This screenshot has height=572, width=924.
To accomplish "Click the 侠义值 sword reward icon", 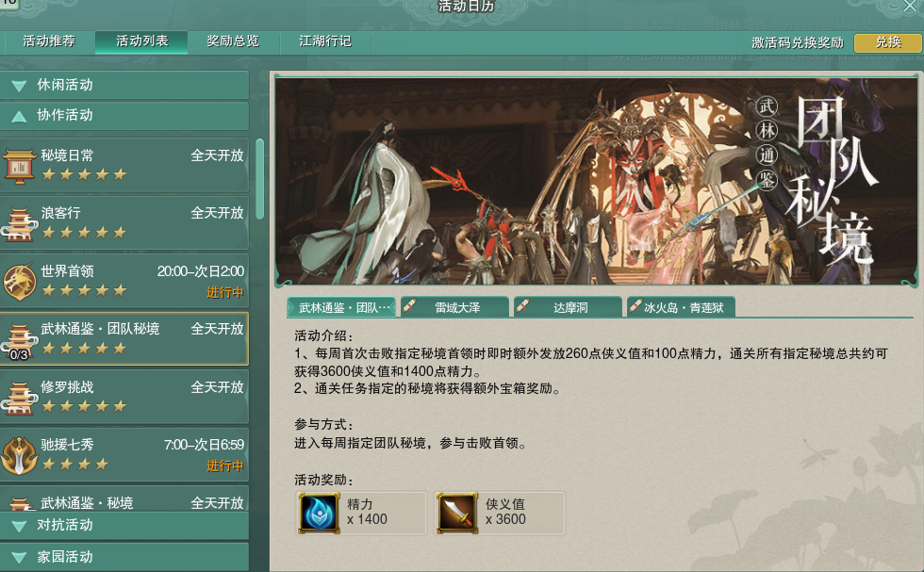I will point(456,514).
